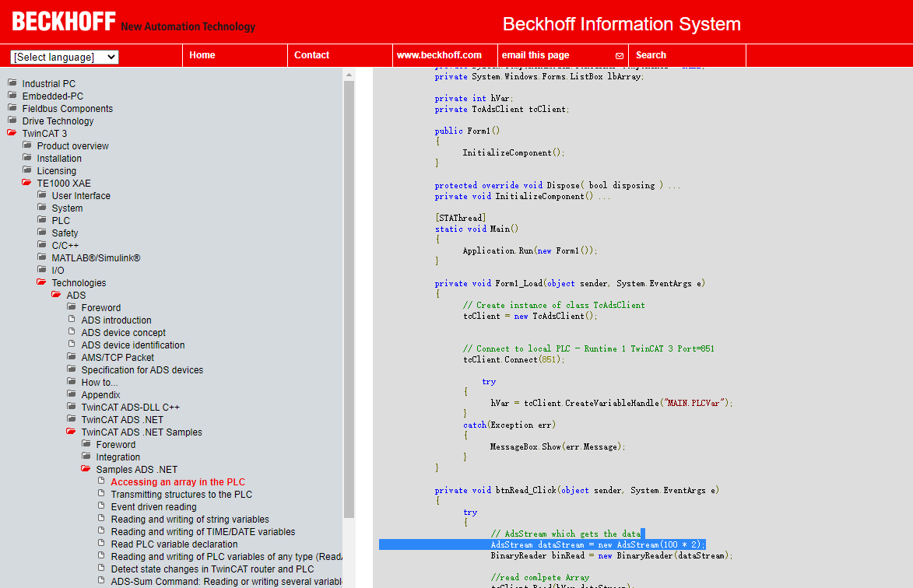Click the page icon beside ADS introduction
Viewport: 913px width, 588px height.
[x=71, y=320]
